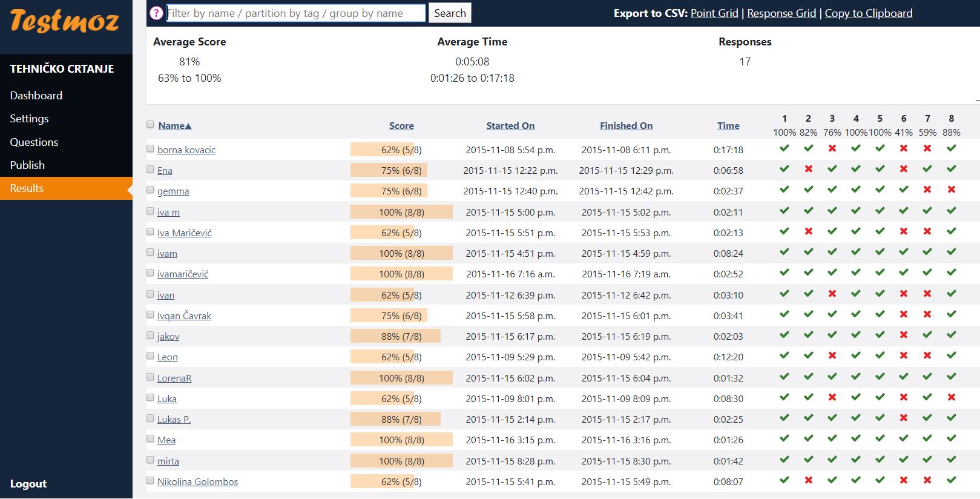Viewport: 980px width, 499px height.
Task: Open the Dashboard page
Action: pyautogui.click(x=36, y=96)
